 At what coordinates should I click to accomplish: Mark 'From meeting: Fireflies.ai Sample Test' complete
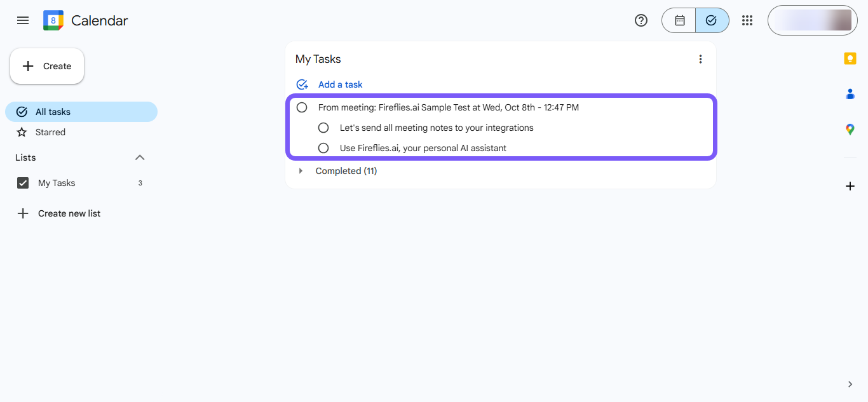click(x=302, y=107)
